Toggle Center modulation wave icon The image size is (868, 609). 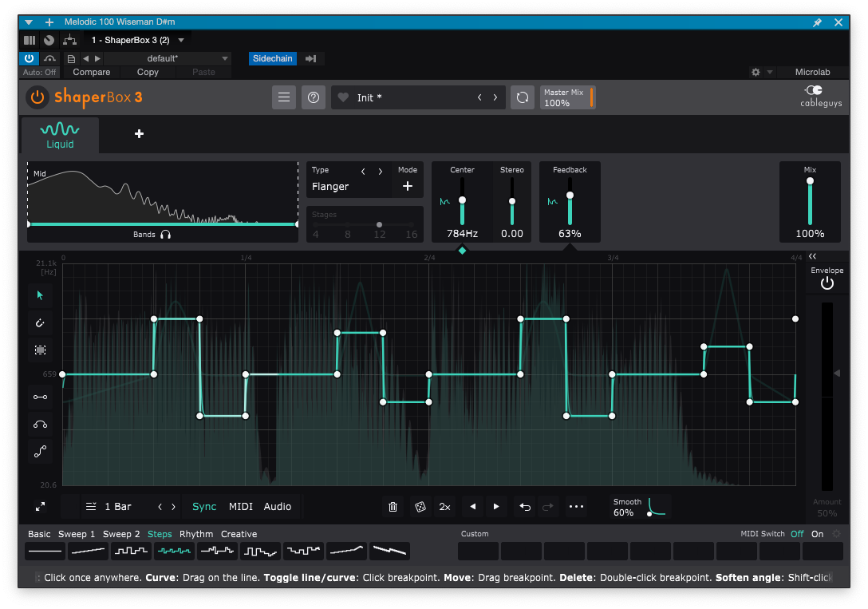coord(444,201)
